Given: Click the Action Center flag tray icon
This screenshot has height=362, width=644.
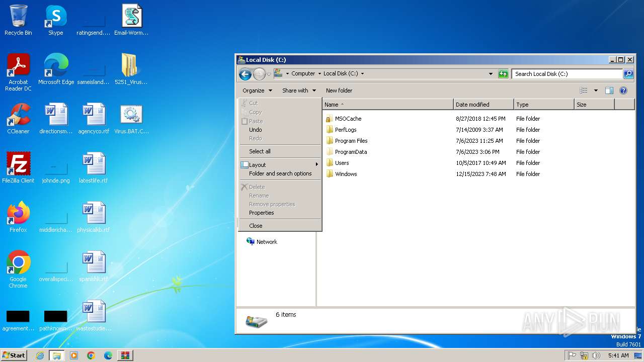Looking at the screenshot, I should click(572, 355).
